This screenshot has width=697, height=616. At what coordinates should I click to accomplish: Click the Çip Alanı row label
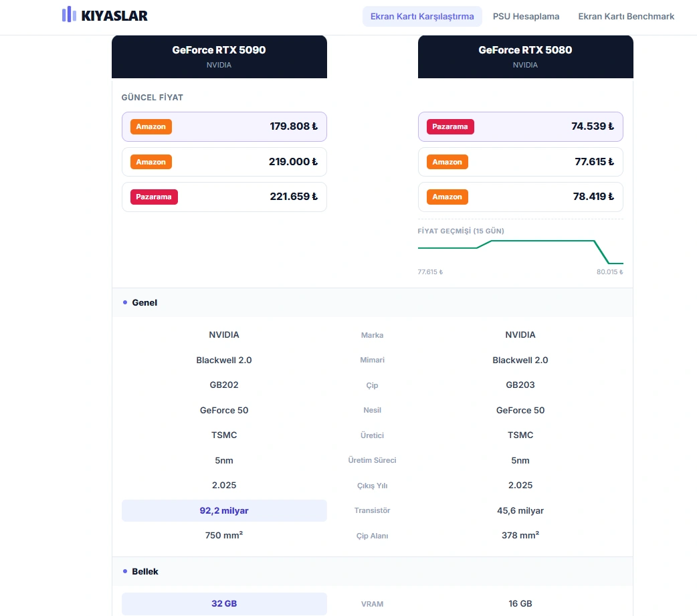click(372, 536)
